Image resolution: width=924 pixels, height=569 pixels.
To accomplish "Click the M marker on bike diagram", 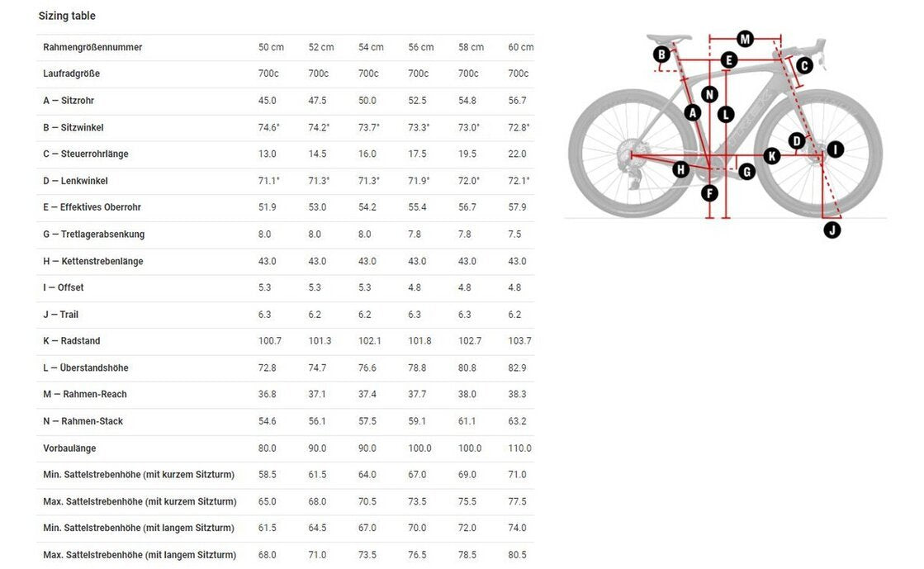I will click(745, 39).
